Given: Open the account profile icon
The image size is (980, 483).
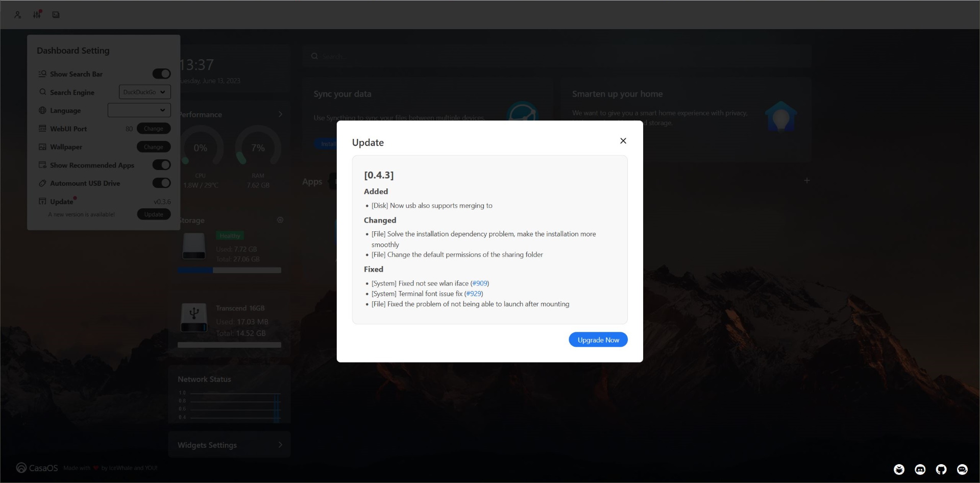Looking at the screenshot, I should [x=17, y=15].
